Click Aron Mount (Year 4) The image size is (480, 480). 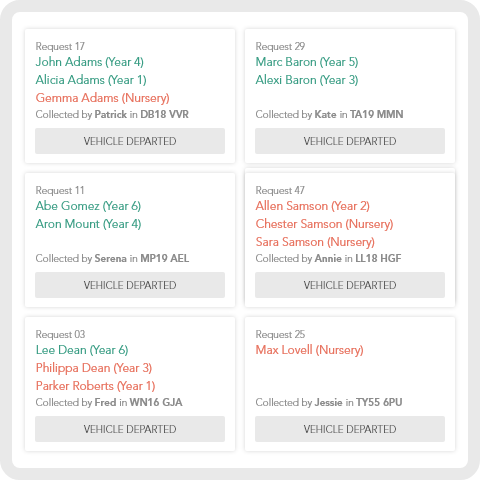(88, 224)
